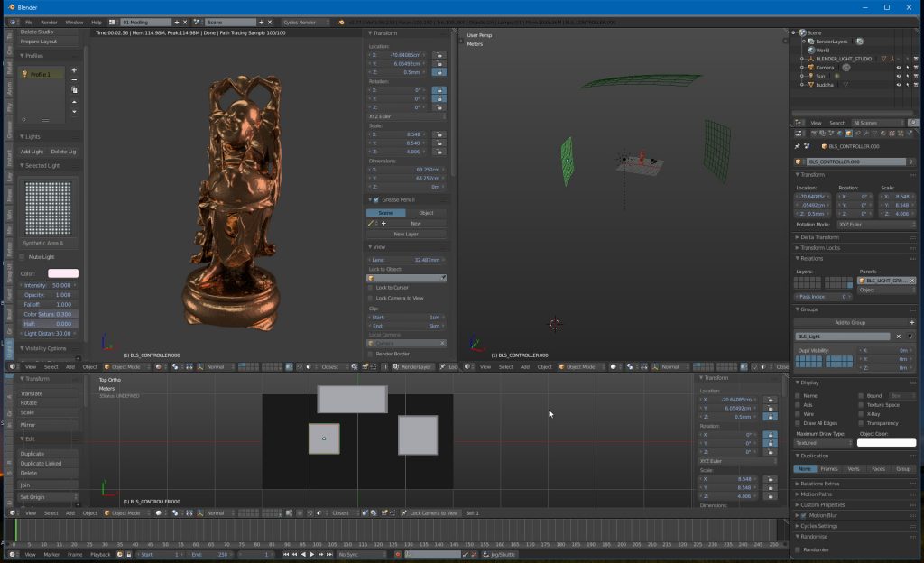This screenshot has width=924, height=563.
Task: Open the Object properties tab in the Properties editor
Action: click(848, 135)
